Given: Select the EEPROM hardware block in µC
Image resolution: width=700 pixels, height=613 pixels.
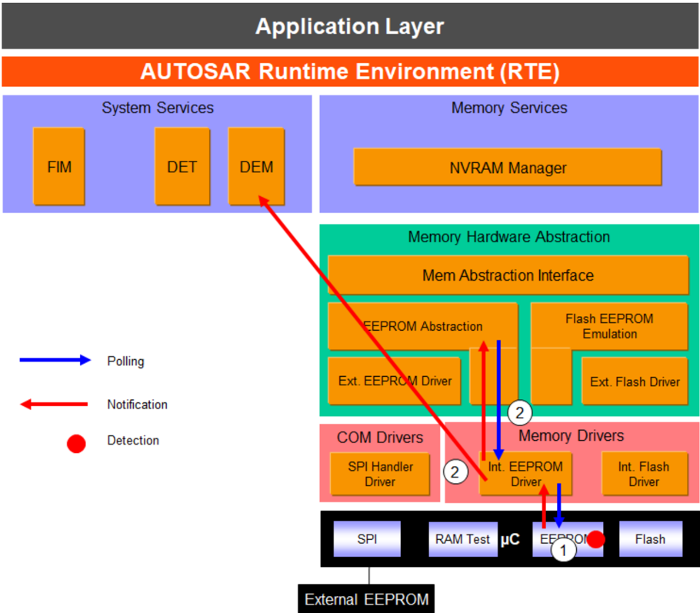Looking at the screenshot, I should point(568,539).
